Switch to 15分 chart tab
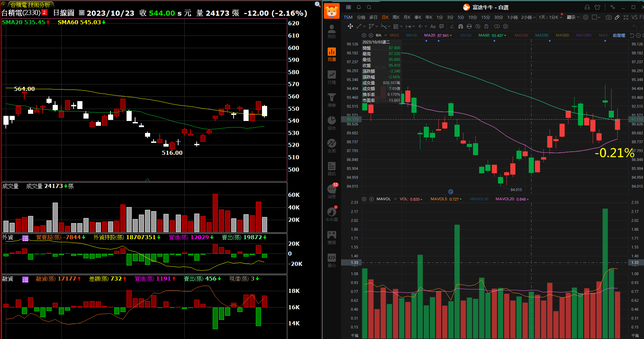 (x=486, y=17)
